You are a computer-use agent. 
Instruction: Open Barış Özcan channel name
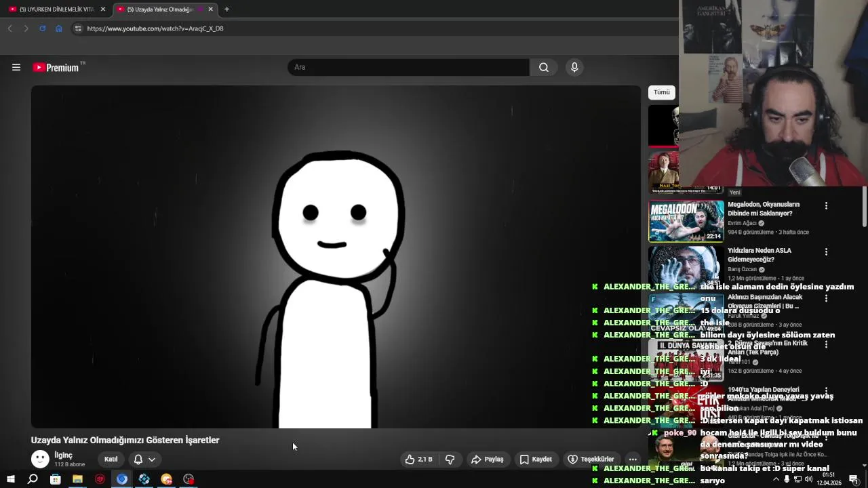point(743,269)
